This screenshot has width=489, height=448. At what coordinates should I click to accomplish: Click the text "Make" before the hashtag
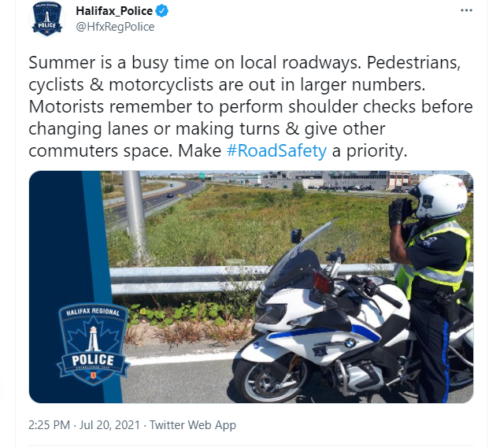click(x=199, y=151)
